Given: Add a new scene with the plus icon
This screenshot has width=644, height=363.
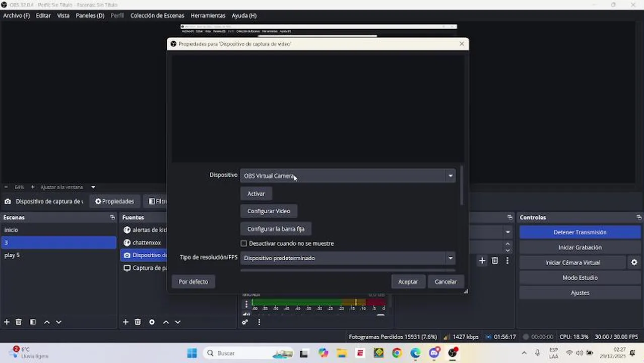Looking at the screenshot, I should 7,322.
